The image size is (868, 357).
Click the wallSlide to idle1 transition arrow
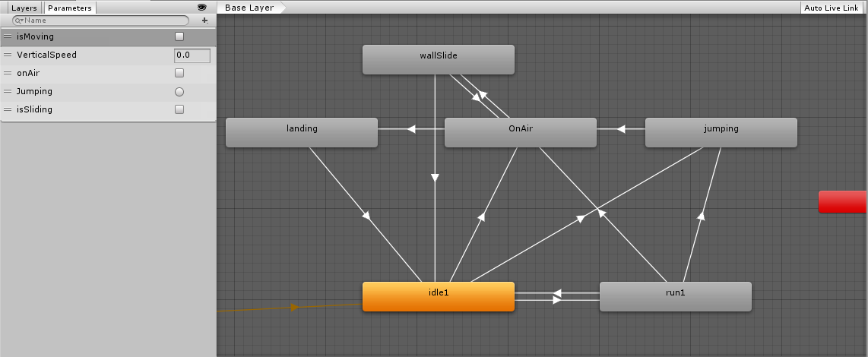pyautogui.click(x=435, y=178)
